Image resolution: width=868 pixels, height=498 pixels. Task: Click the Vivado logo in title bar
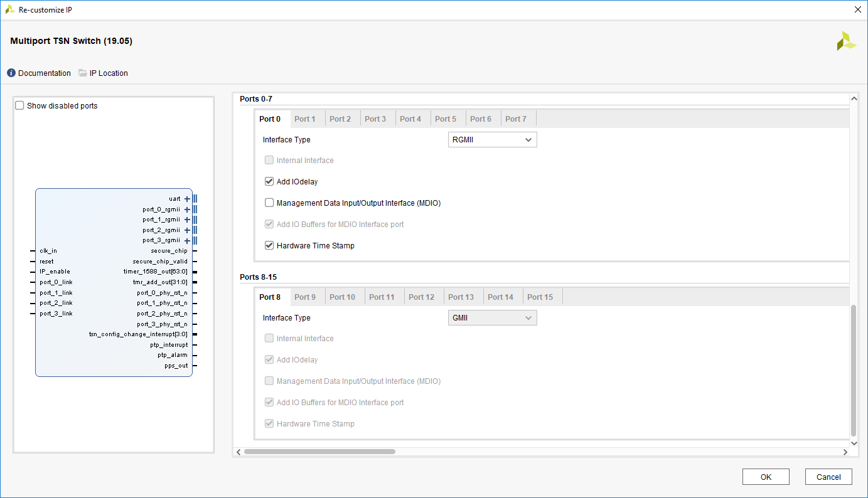(10, 9)
